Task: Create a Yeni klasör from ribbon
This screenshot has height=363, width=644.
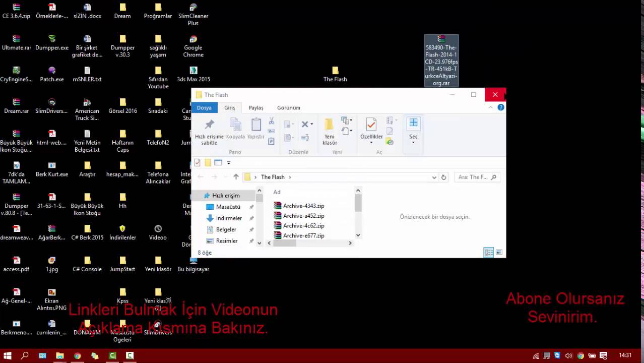Action: [330, 132]
